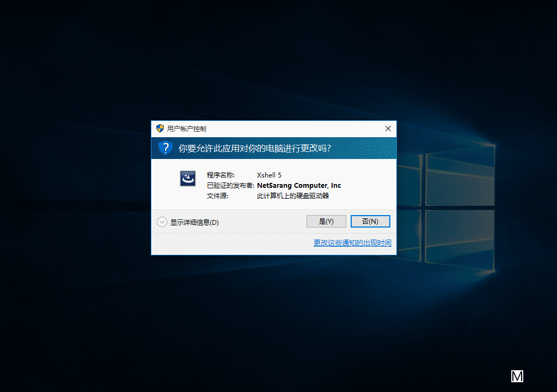Screen dimensions: 557x392
Task: Click the 已验证的发布者 label
Action: 230,185
